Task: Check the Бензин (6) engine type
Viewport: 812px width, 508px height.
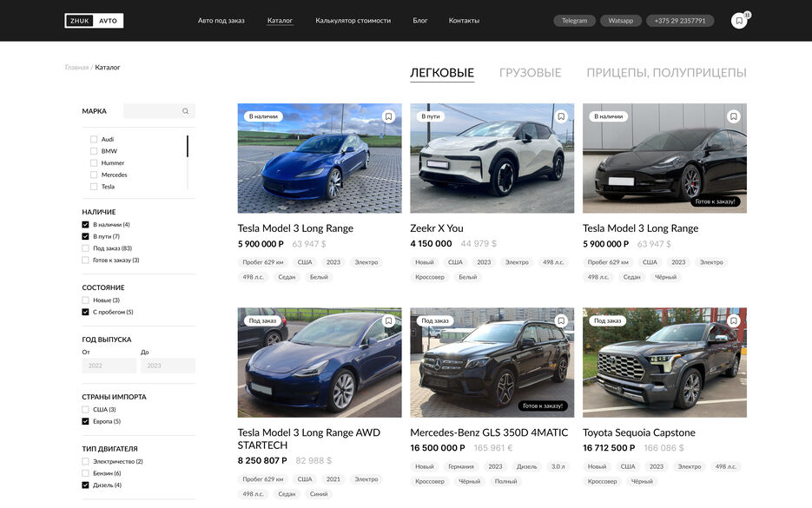Action: [85, 473]
